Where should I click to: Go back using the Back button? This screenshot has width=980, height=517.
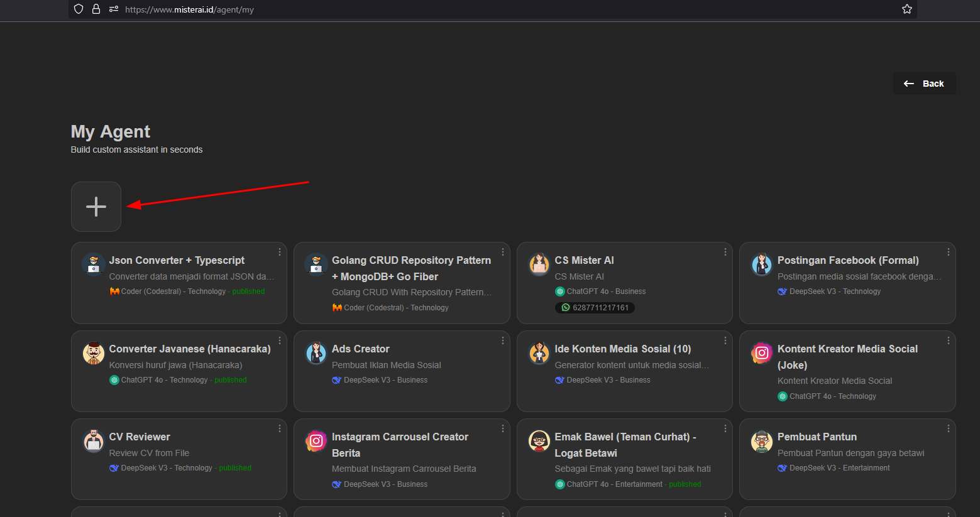[x=924, y=84]
